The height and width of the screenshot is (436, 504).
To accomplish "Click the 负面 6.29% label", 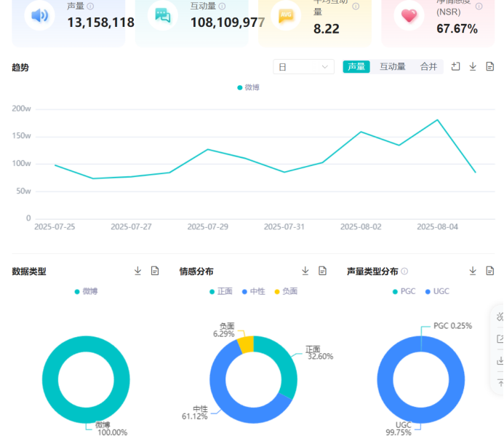I will [x=224, y=330].
